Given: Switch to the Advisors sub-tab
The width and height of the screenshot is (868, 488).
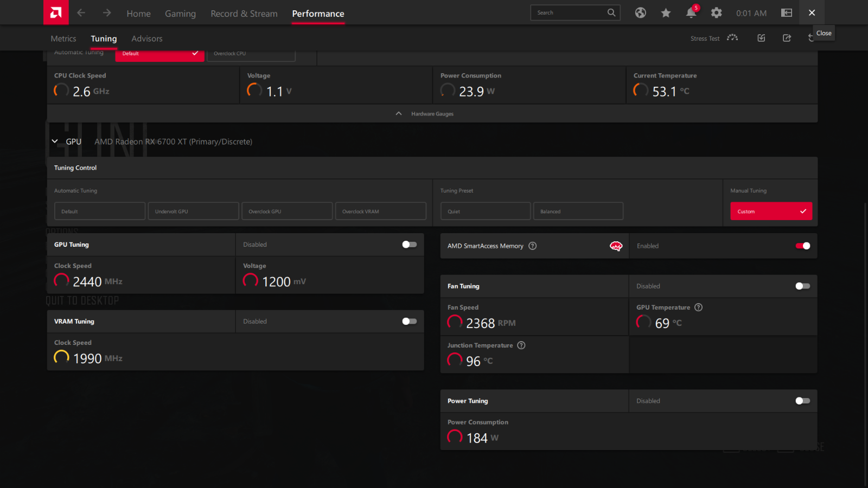Looking at the screenshot, I should (x=147, y=38).
